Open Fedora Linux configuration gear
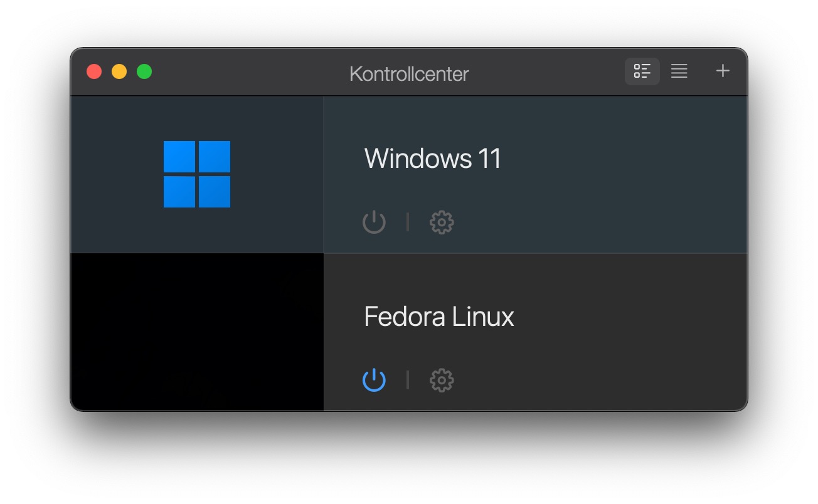 coord(442,380)
